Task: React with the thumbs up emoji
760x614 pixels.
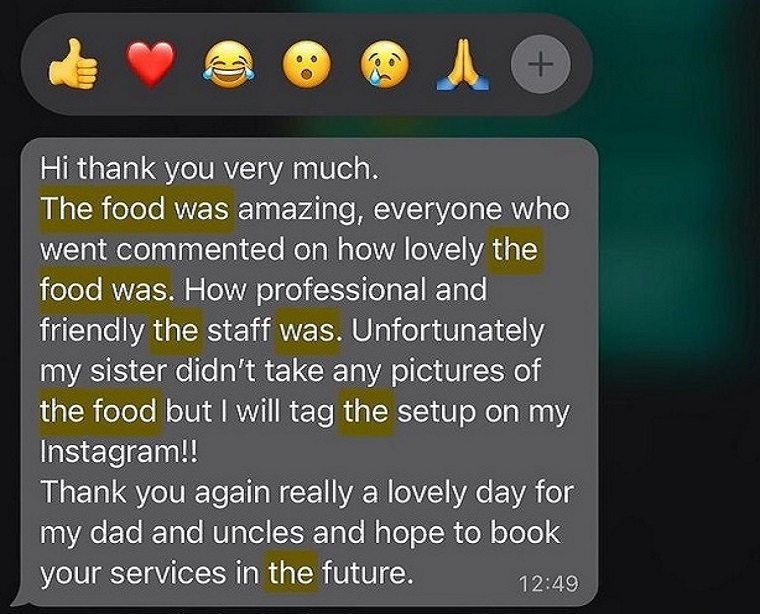Action: point(73,64)
